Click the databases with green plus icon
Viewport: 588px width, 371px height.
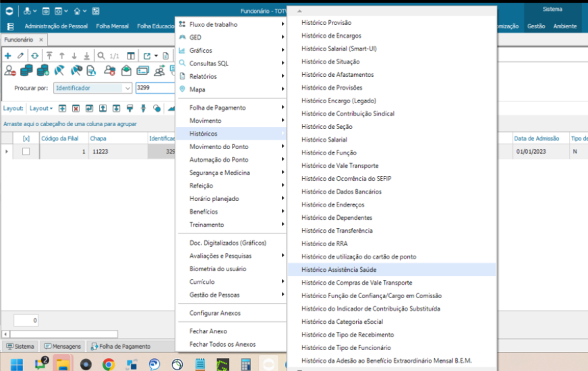[42, 70]
